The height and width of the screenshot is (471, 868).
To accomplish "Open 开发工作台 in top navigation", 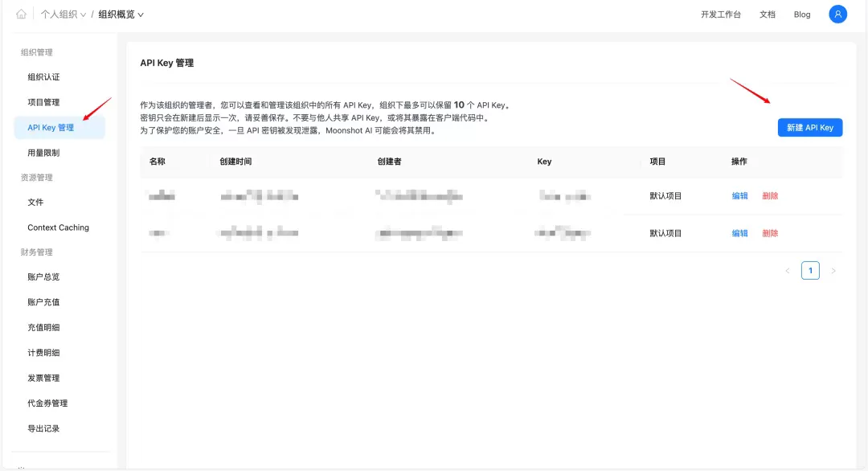I will 721,14.
